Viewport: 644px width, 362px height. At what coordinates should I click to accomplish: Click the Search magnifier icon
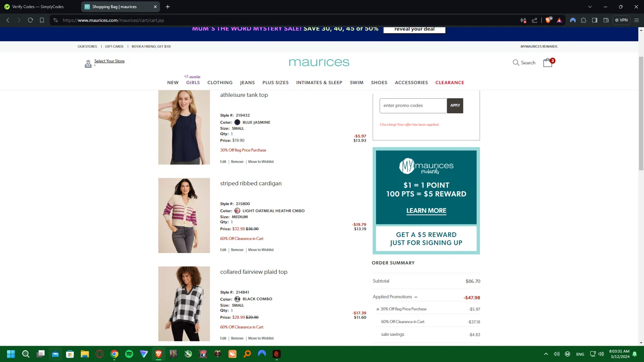(x=516, y=63)
